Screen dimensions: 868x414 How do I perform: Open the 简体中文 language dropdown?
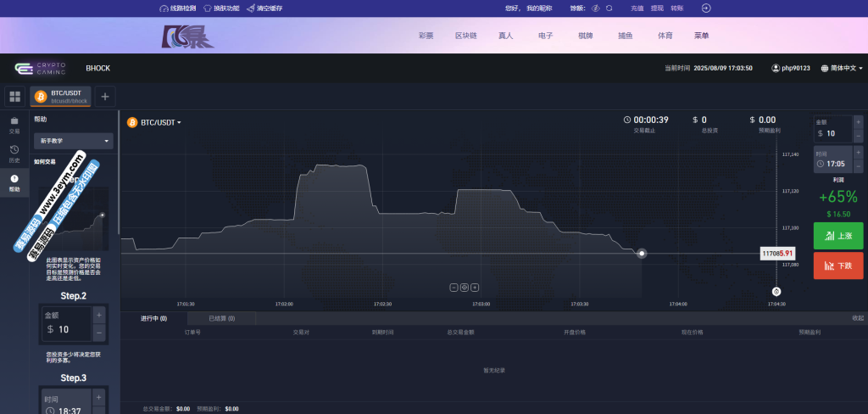(x=842, y=68)
